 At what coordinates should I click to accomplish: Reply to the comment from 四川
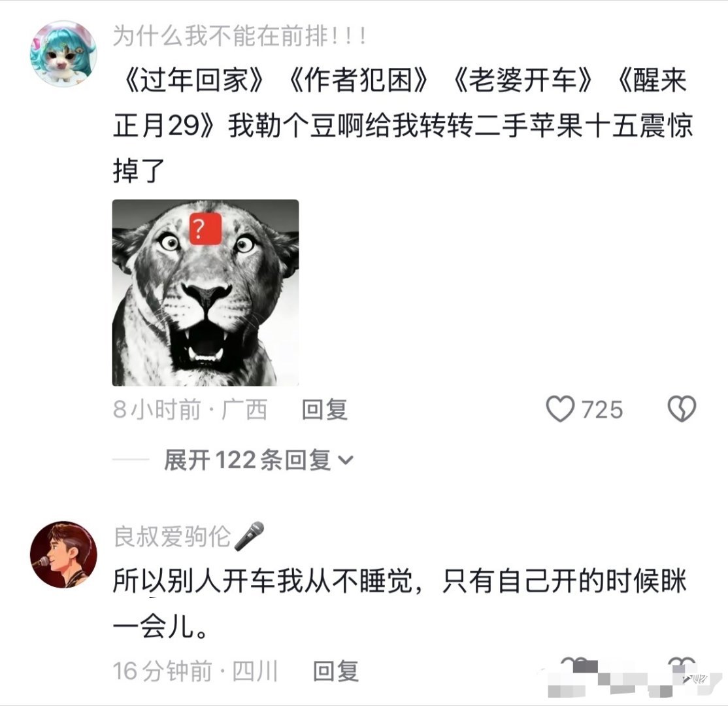click(x=336, y=671)
